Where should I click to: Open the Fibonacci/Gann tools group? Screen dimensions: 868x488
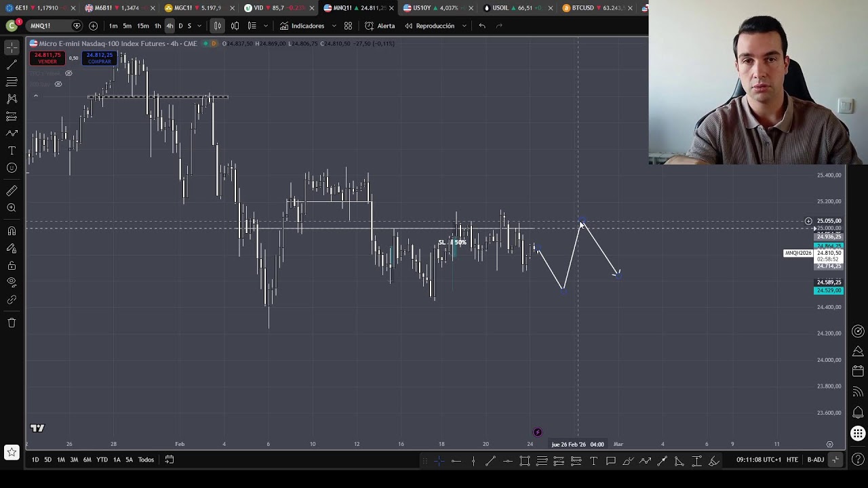tap(12, 81)
